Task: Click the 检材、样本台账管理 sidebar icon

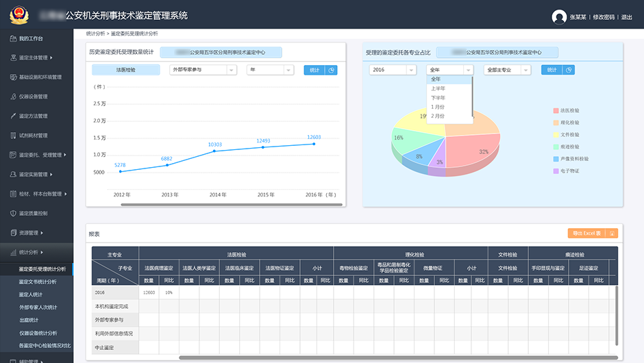Action: click(13, 194)
